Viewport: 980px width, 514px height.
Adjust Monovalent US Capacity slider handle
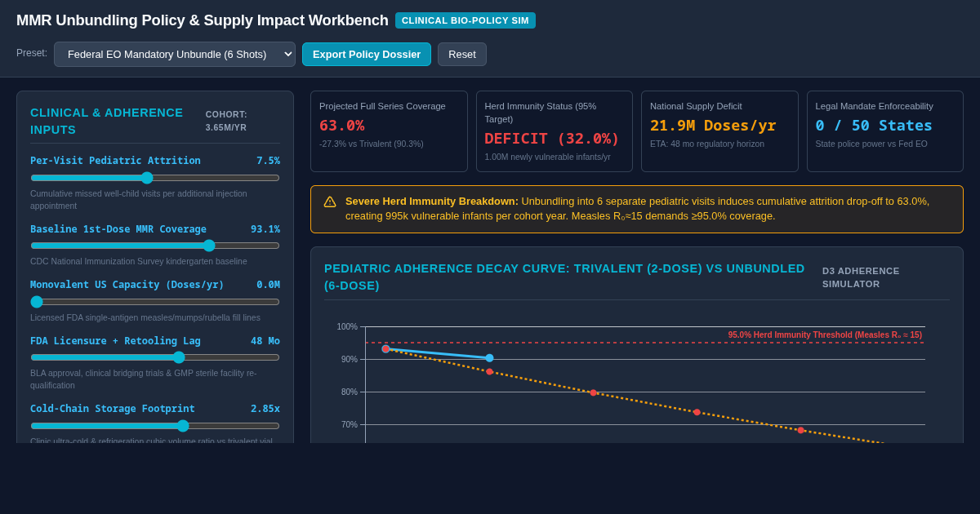point(37,302)
